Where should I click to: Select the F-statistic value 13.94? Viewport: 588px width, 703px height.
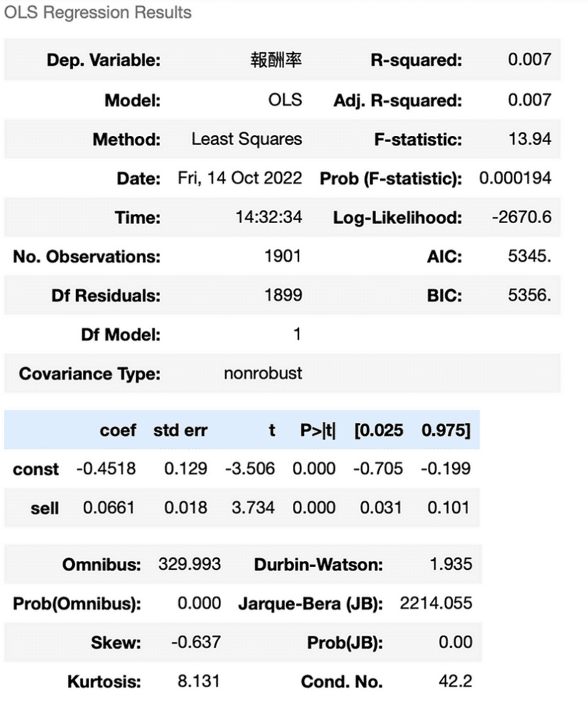(x=531, y=139)
